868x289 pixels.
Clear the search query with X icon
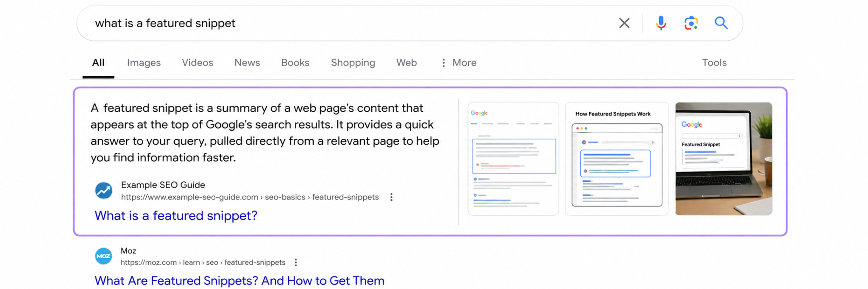tap(624, 23)
